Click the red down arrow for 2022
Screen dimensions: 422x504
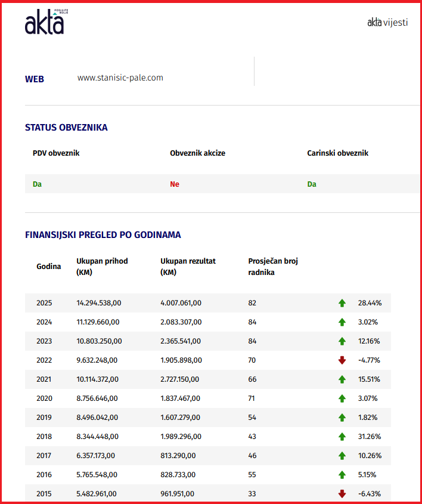click(x=342, y=360)
